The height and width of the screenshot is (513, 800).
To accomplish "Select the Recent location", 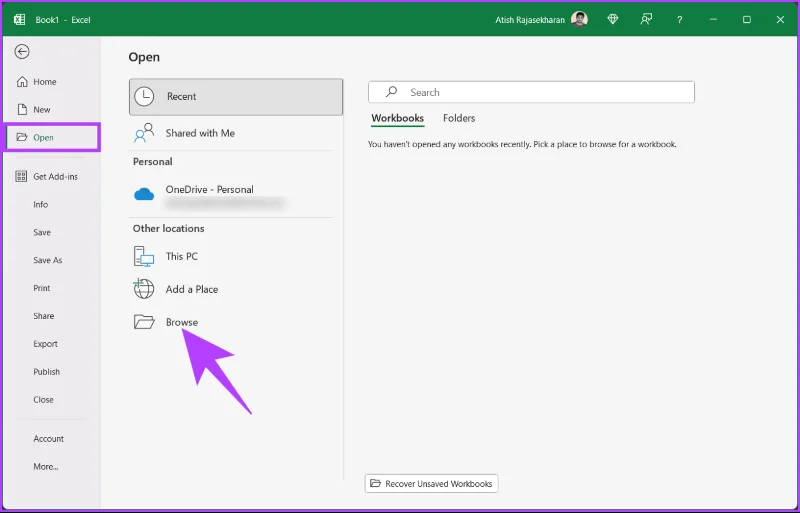I will point(236,96).
